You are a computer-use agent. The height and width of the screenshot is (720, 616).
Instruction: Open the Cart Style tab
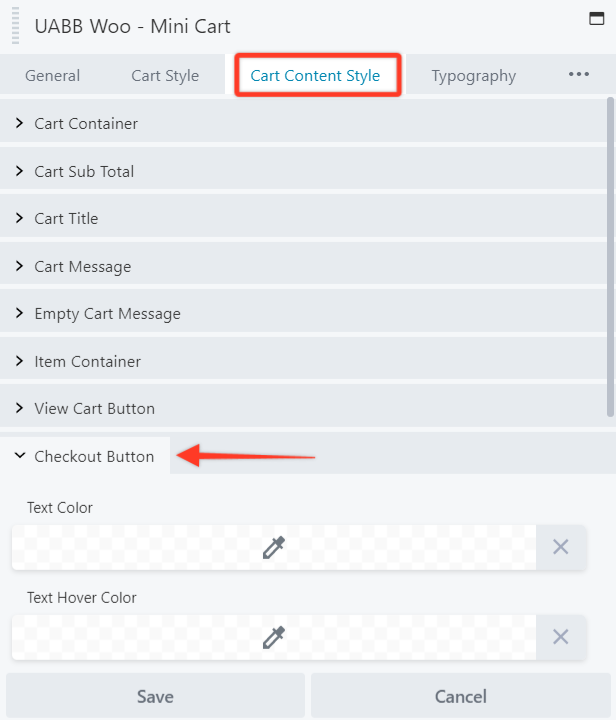pos(165,76)
